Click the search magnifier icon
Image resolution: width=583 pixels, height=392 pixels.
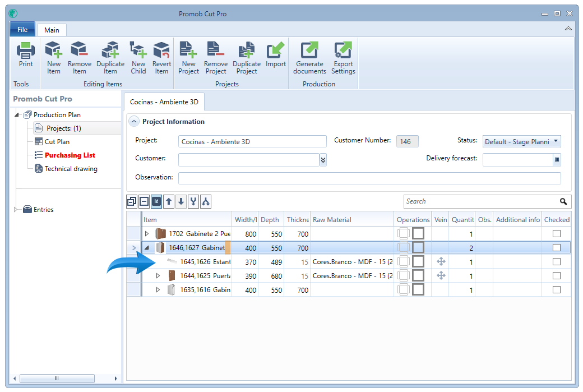(x=563, y=201)
